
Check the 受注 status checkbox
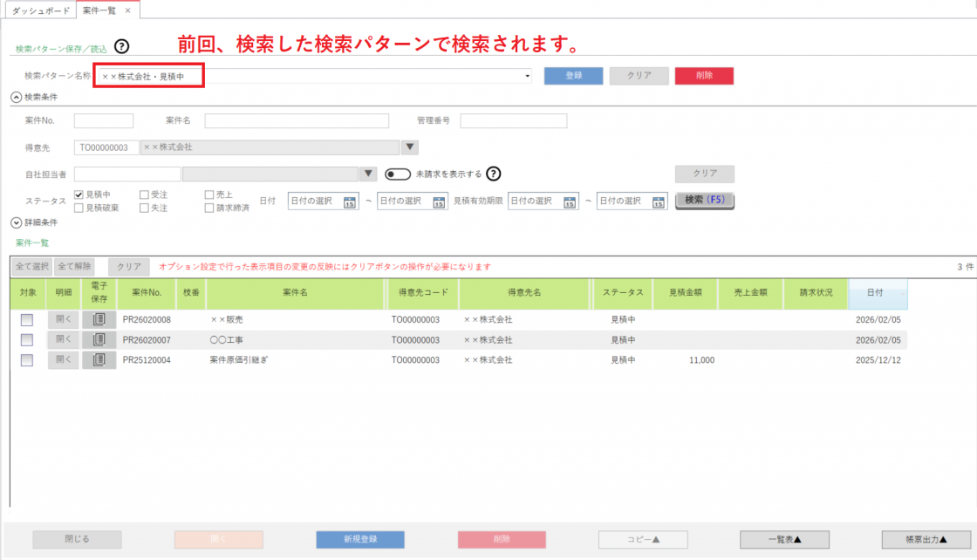click(144, 195)
